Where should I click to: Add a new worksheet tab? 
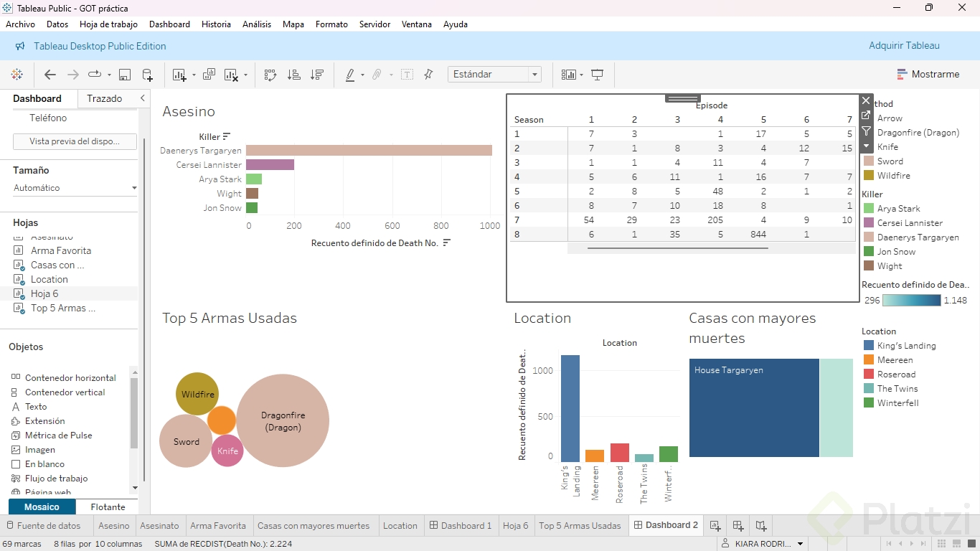tap(715, 526)
